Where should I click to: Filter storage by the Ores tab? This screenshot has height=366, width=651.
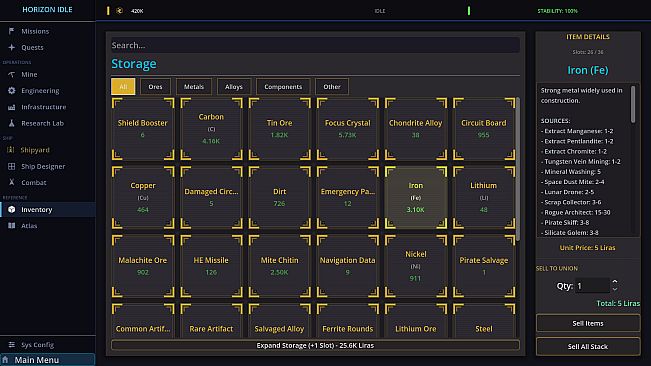pos(155,87)
